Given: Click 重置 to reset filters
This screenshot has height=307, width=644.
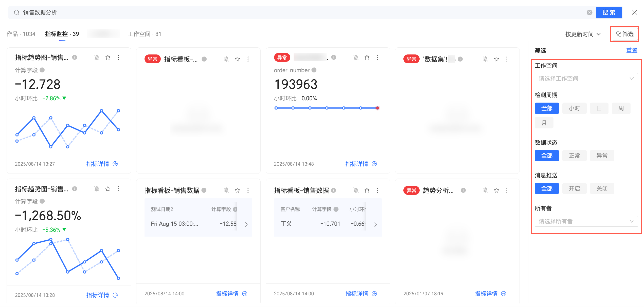Looking at the screenshot, I should [632, 50].
